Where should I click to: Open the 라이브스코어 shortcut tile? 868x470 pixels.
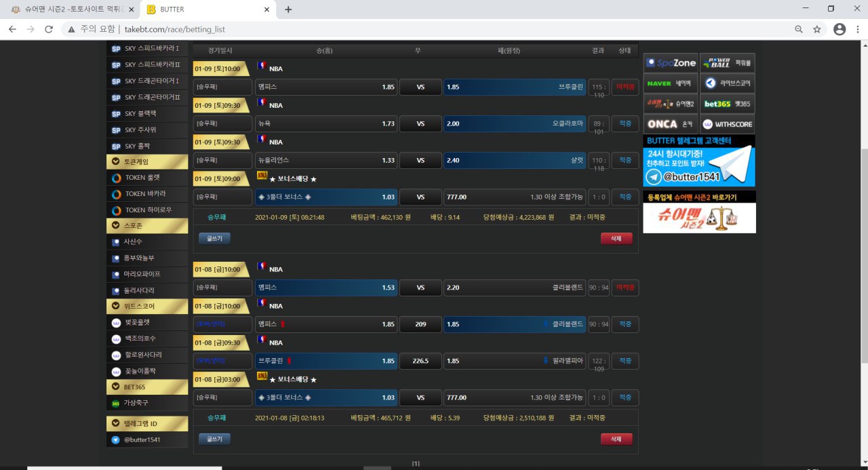tap(727, 83)
